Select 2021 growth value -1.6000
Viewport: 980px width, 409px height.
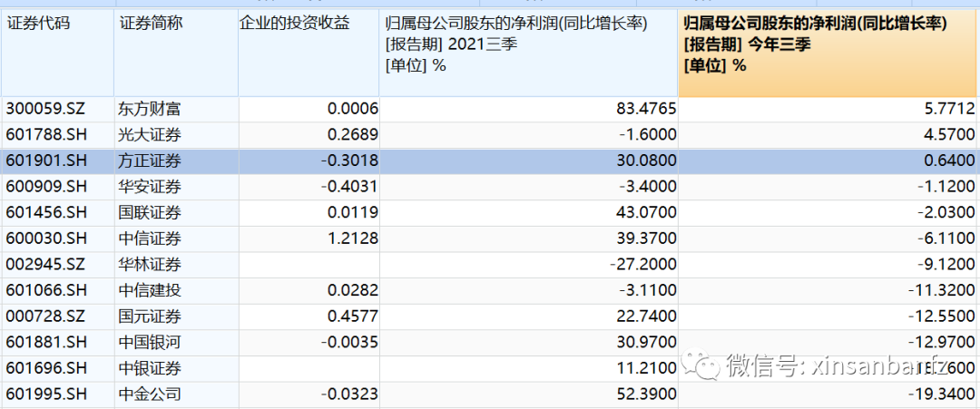pos(647,135)
